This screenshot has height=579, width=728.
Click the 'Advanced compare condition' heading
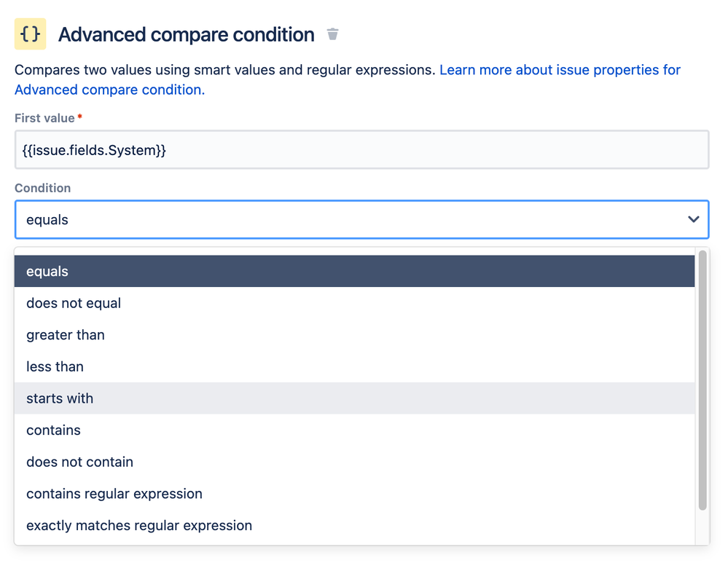[x=187, y=34]
